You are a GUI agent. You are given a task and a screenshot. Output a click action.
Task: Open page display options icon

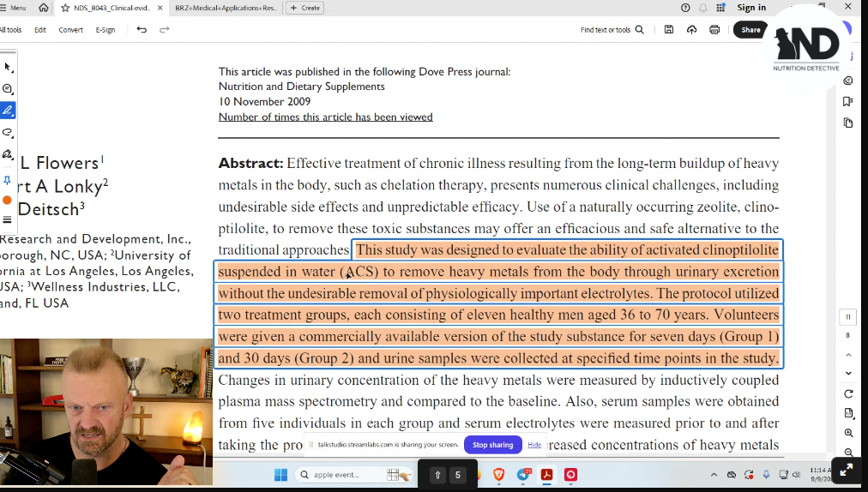click(848, 413)
